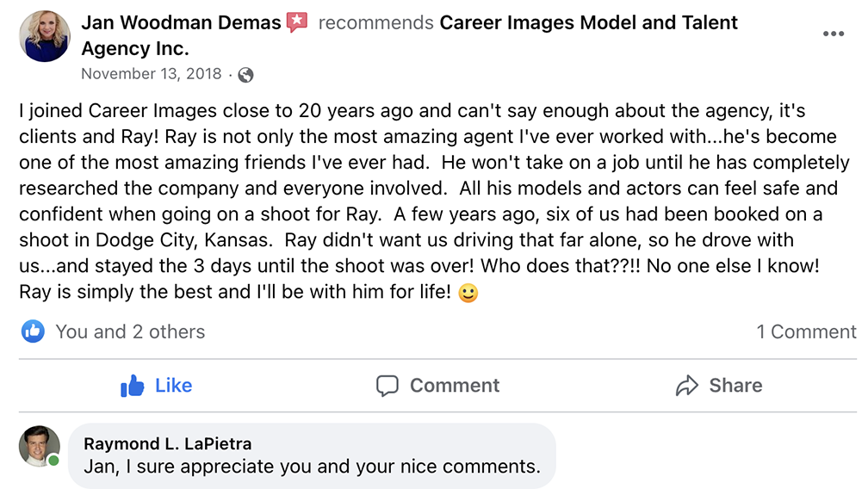Viewport: 868px width, 489px height.
Task: Visit Career Images Model and Talent Agency page
Action: pyautogui.click(x=588, y=23)
